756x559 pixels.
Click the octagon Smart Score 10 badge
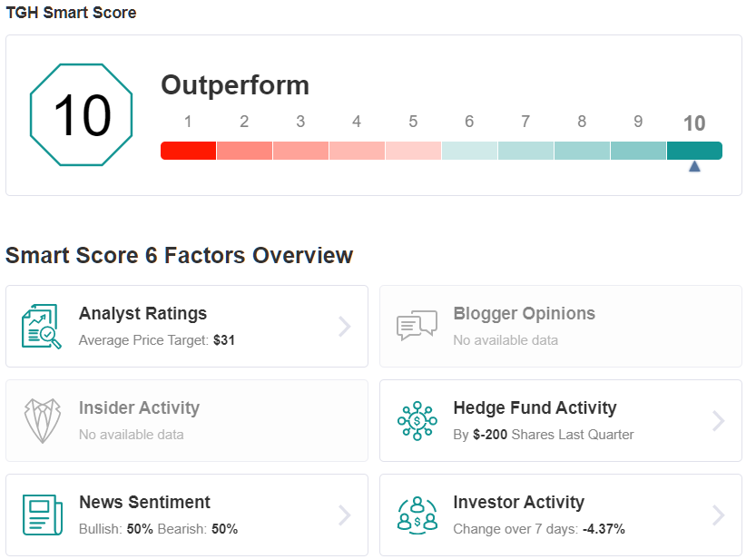[81, 114]
